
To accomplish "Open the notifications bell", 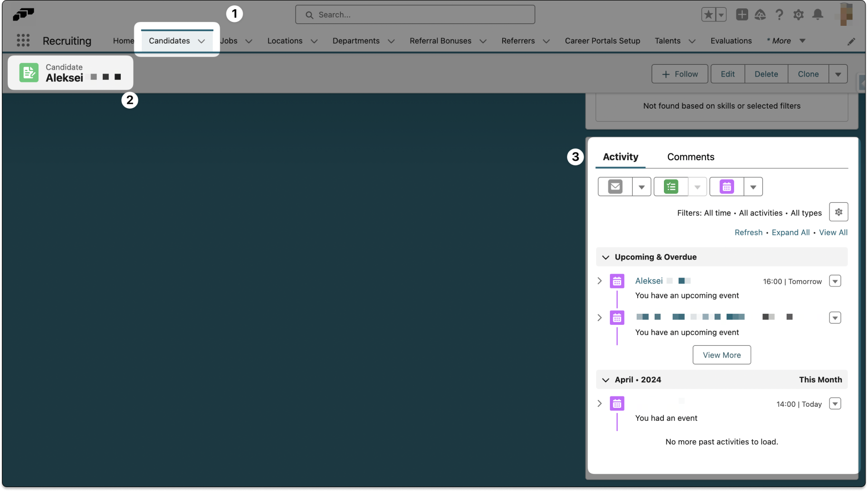I will click(818, 15).
